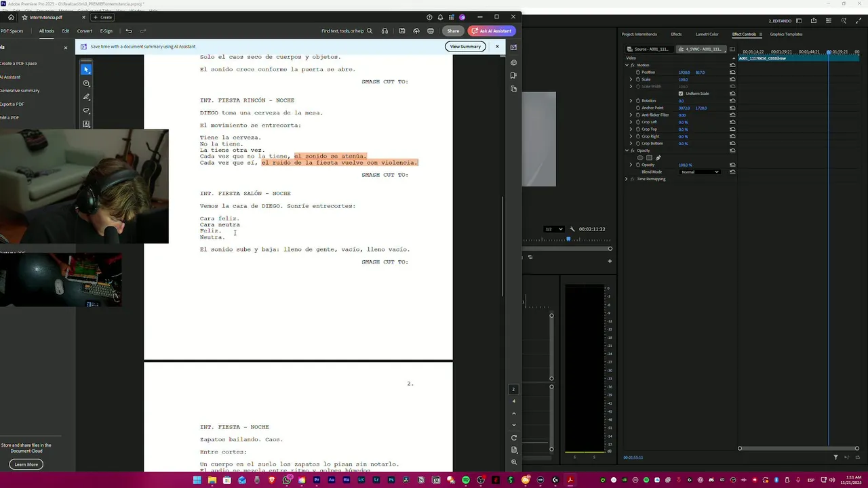
Task: Toggle animation stopwatch for Crop Left
Action: 638,122
